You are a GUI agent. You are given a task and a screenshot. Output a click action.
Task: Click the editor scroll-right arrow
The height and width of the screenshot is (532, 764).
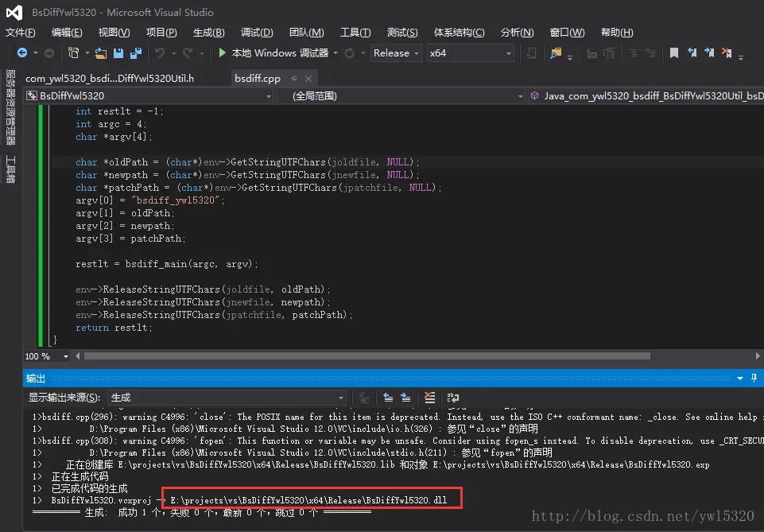[758, 356]
